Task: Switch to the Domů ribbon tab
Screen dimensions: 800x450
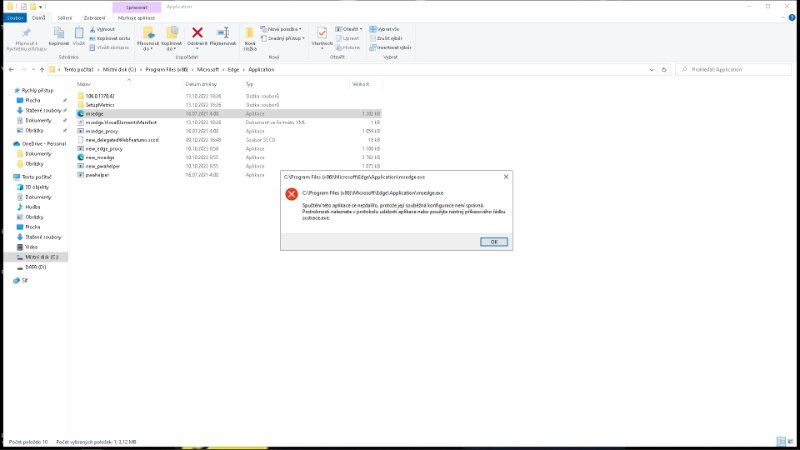Action: [x=38, y=18]
